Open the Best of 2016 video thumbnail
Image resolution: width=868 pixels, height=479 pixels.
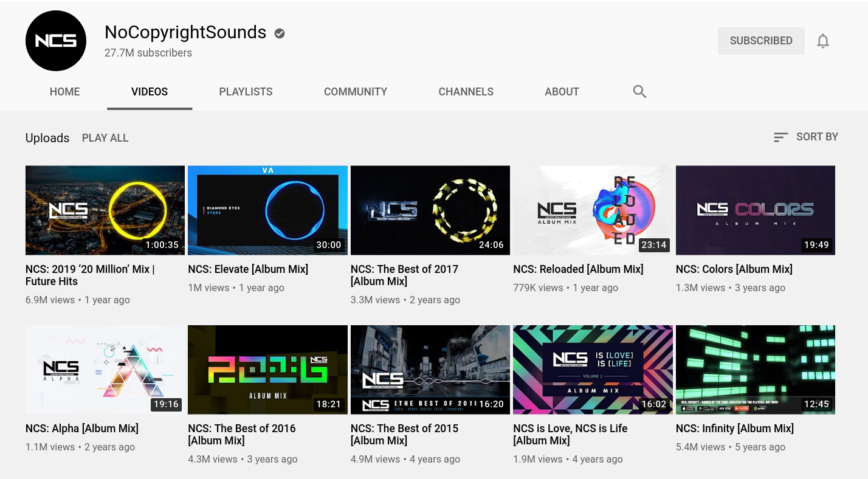(267, 370)
